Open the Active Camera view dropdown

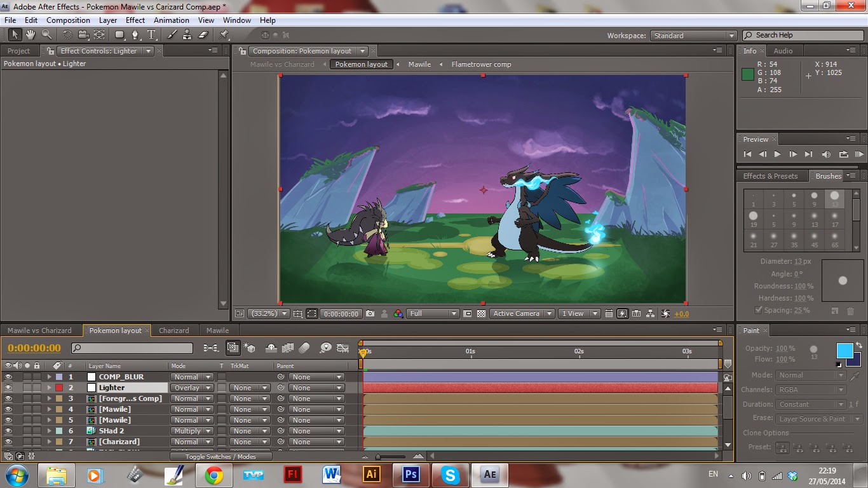coord(521,313)
